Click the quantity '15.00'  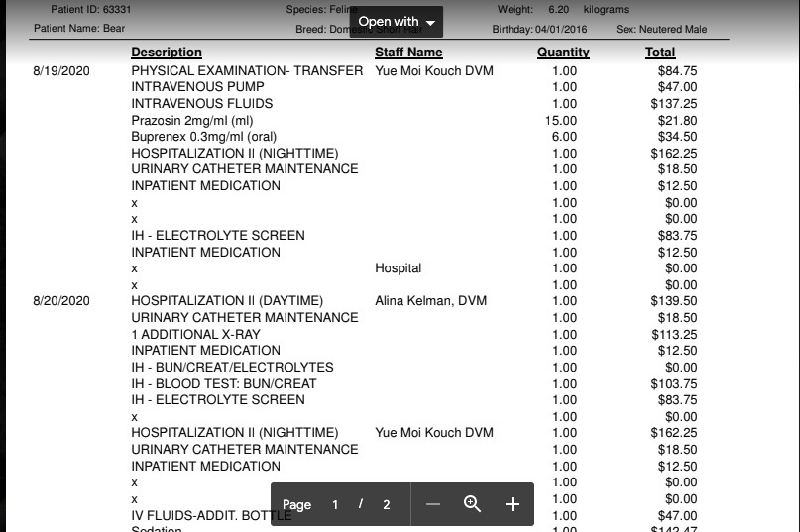561,121
